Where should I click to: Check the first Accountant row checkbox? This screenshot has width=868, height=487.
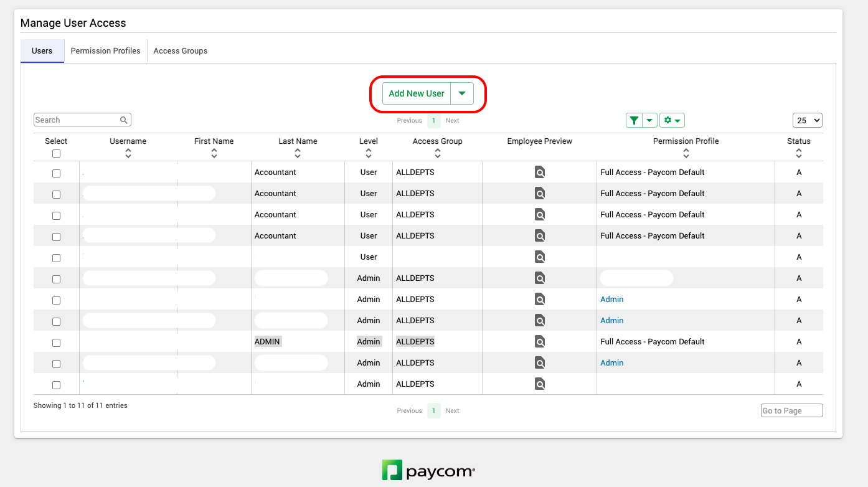click(56, 173)
